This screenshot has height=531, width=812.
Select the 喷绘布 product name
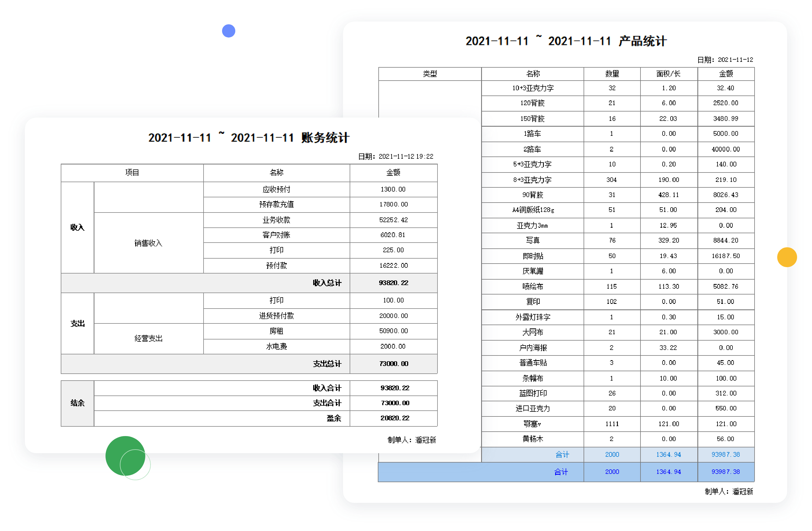(532, 287)
